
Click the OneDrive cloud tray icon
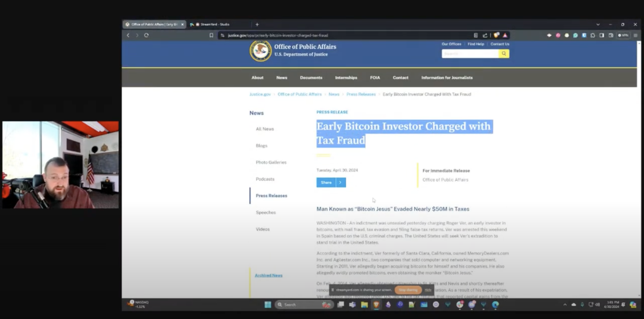coord(573,305)
